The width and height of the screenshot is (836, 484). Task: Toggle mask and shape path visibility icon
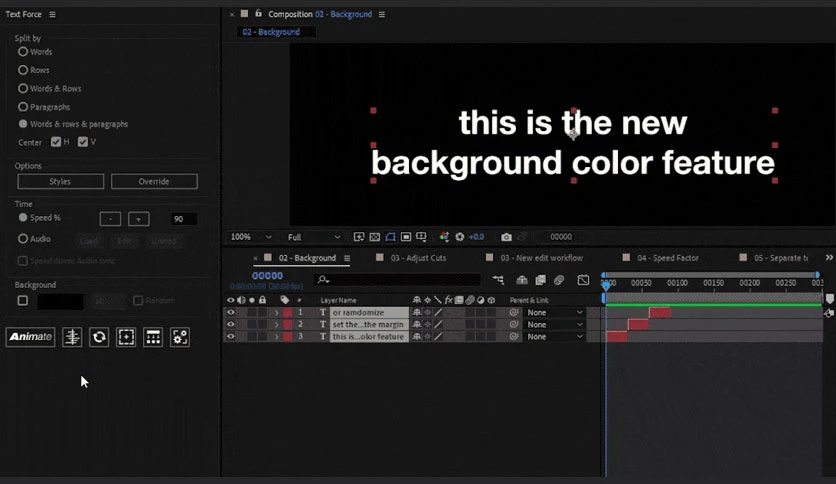point(390,237)
